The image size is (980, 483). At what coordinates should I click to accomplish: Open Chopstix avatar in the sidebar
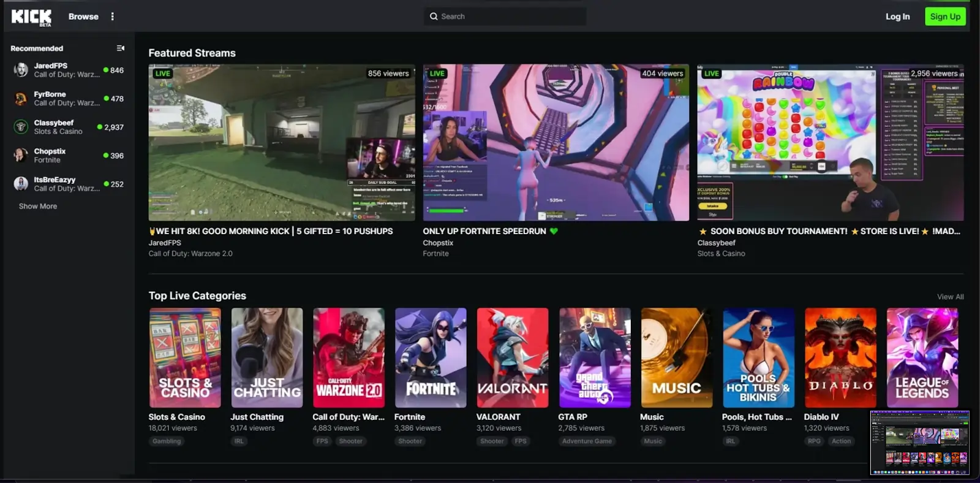[x=21, y=155]
